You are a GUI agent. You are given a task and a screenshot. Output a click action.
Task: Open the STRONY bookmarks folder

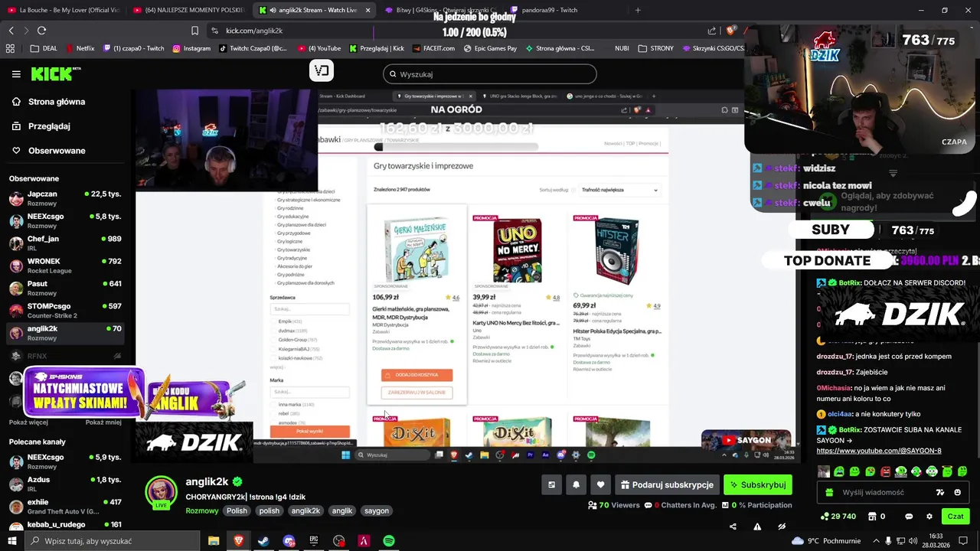pyautogui.click(x=655, y=48)
